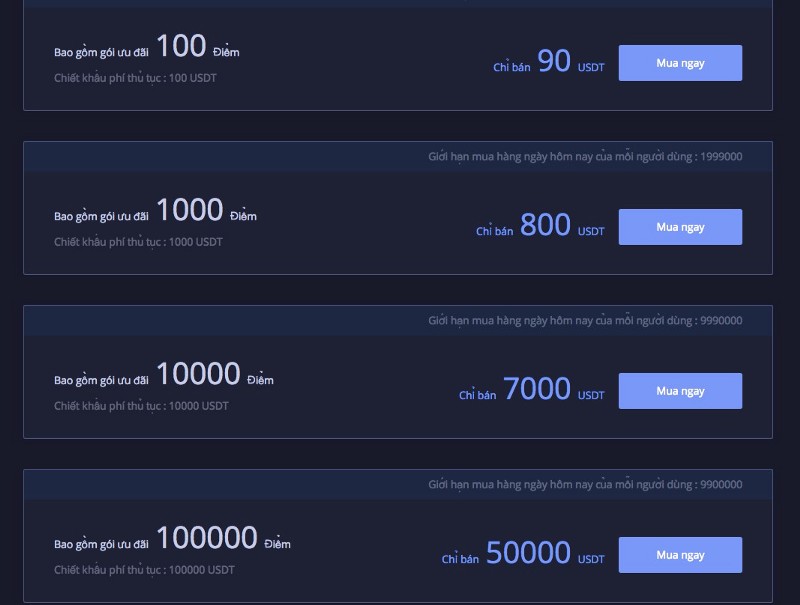This screenshot has width=800, height=605.
Task: Click the Chiết khấu phí thủ tục 100000 USDT line
Action: [x=144, y=570]
